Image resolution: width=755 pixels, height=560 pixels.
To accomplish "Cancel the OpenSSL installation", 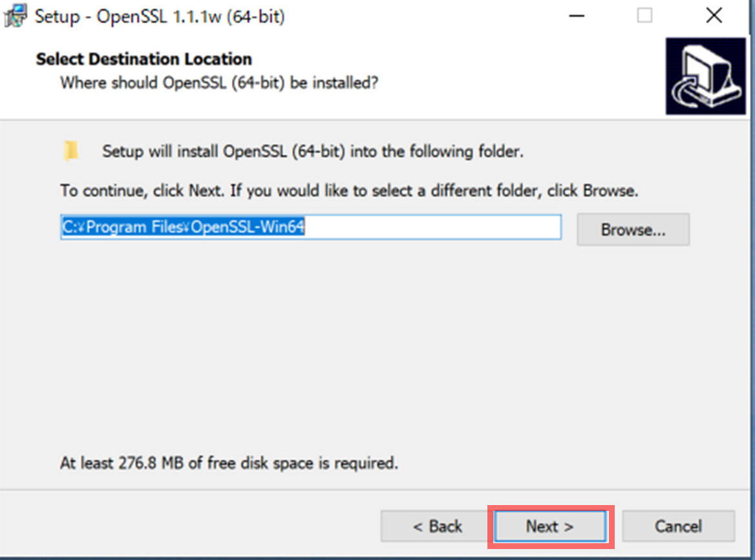I will (x=678, y=526).
